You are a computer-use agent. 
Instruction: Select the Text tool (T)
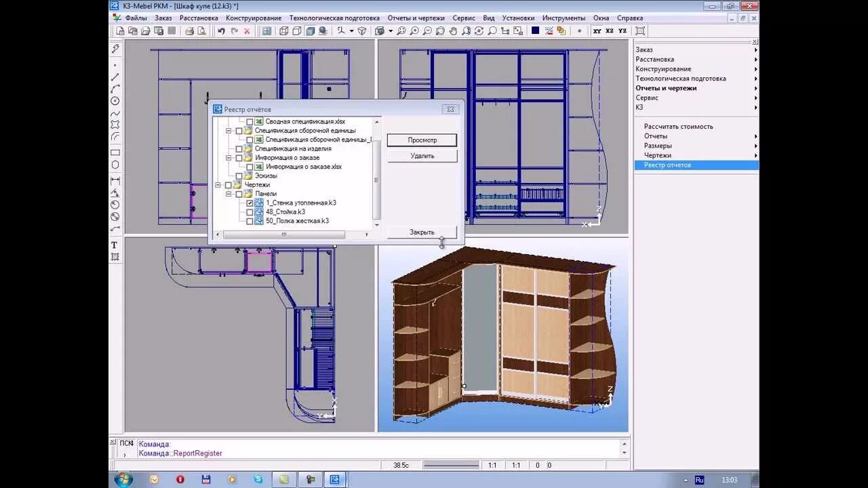[115, 245]
